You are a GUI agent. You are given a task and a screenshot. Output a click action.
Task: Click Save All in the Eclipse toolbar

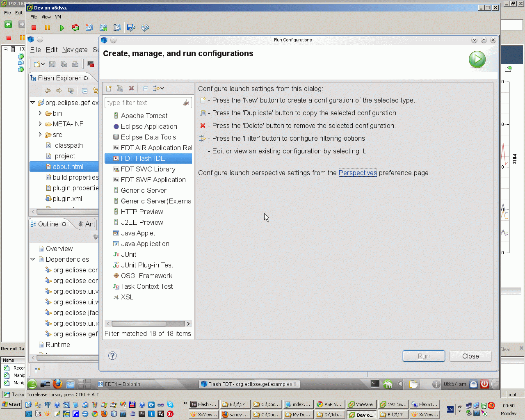pos(64,64)
